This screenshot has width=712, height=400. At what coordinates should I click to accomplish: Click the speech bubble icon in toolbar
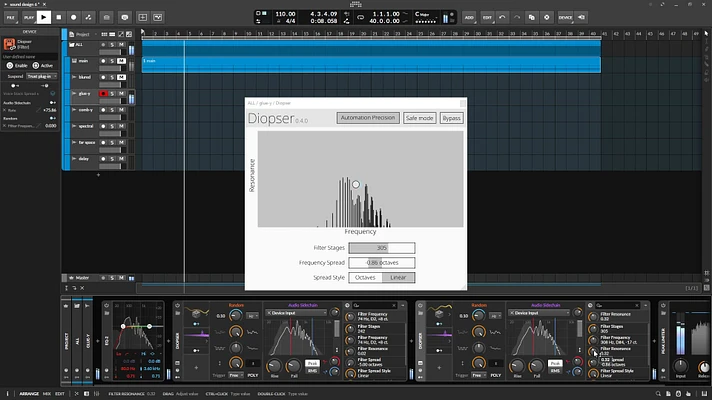click(124, 17)
